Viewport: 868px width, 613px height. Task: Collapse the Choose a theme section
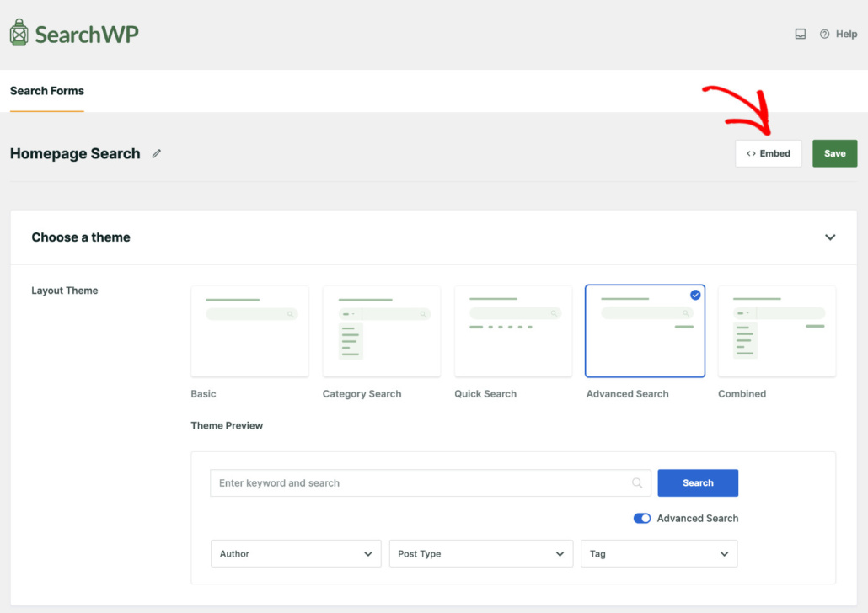pos(830,237)
